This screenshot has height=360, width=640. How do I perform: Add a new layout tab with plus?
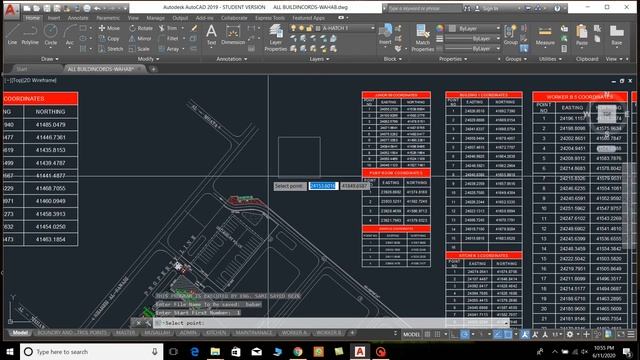[352, 333]
